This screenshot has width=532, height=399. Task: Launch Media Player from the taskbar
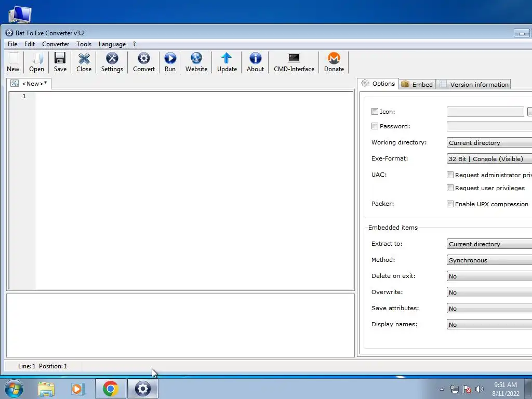tap(78, 389)
